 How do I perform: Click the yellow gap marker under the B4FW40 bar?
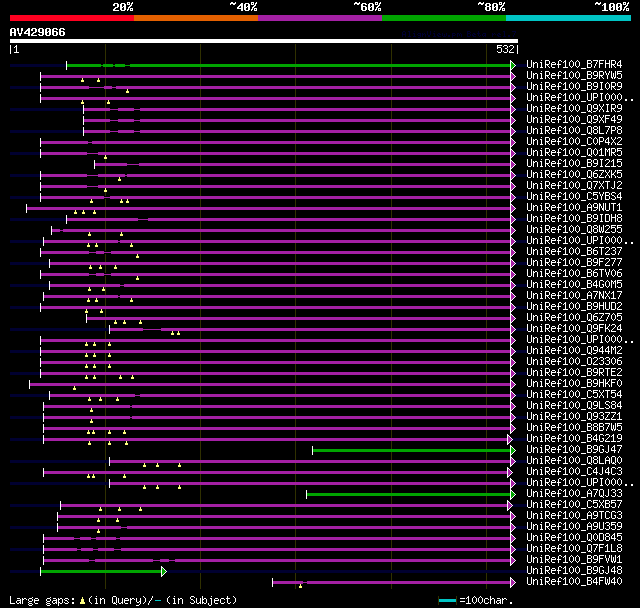300,586
